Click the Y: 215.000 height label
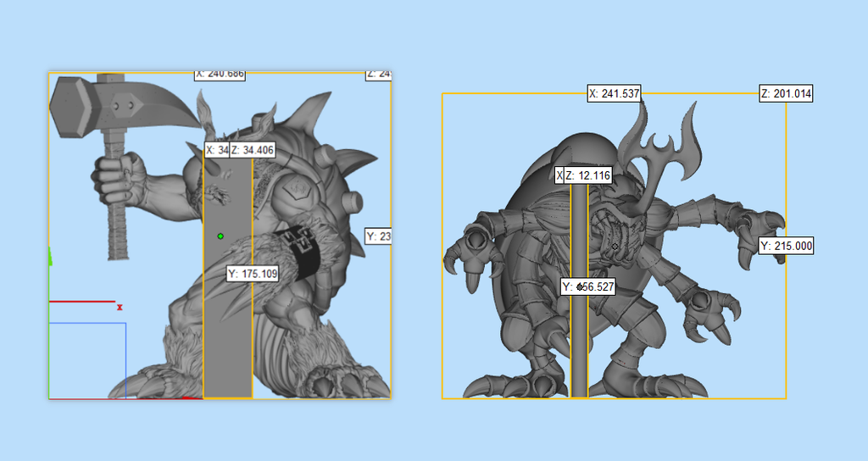868x461 pixels. 786,247
